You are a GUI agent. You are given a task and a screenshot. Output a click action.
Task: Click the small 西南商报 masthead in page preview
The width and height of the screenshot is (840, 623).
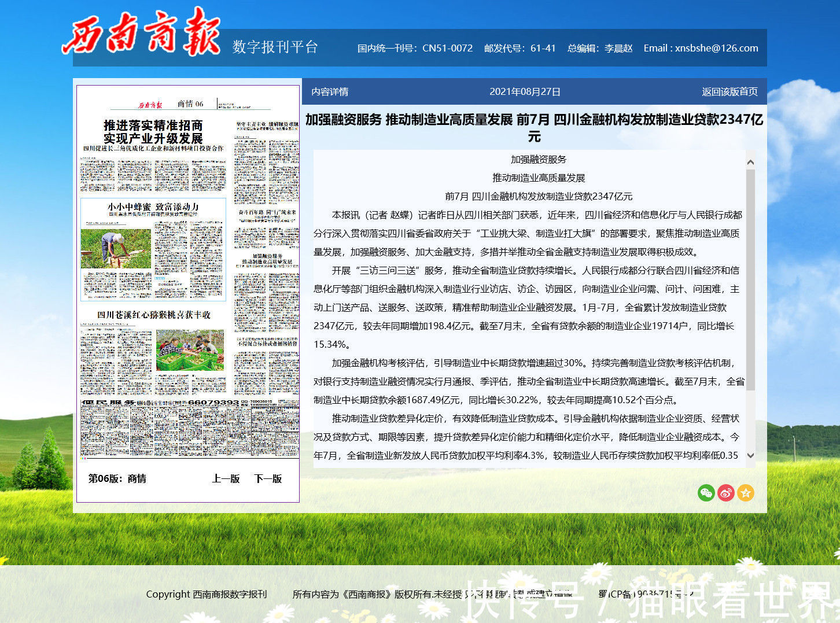click(150, 105)
